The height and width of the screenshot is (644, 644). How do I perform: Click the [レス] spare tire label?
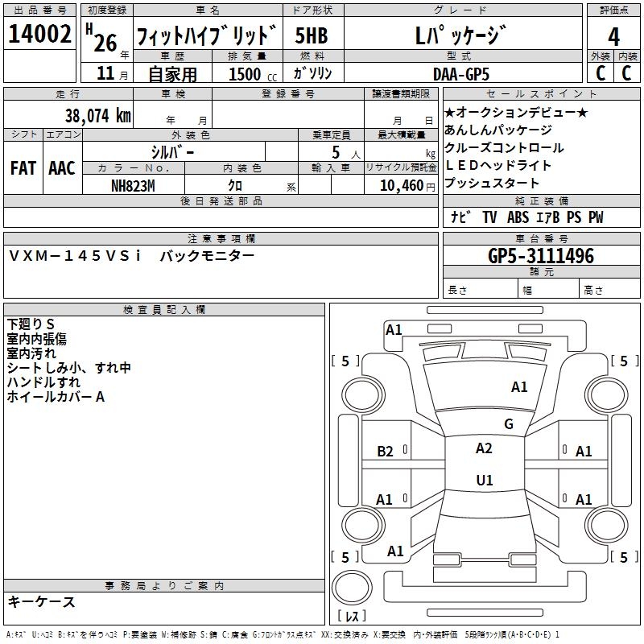(x=352, y=616)
